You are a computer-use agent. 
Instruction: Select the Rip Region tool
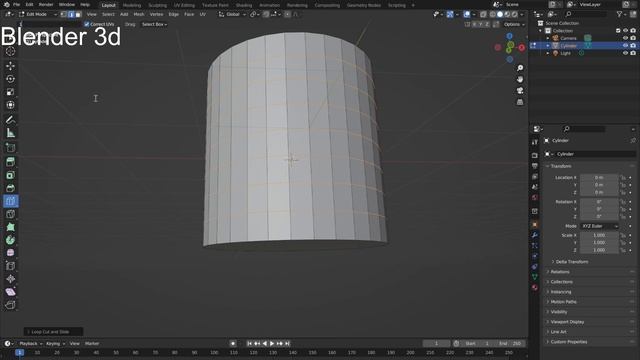click(x=11, y=305)
